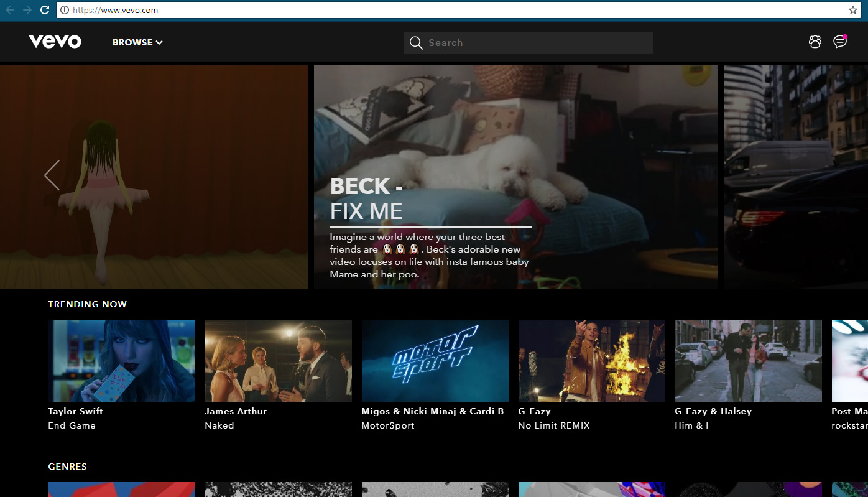Click the Beck video description text
868x497 pixels.
click(429, 256)
